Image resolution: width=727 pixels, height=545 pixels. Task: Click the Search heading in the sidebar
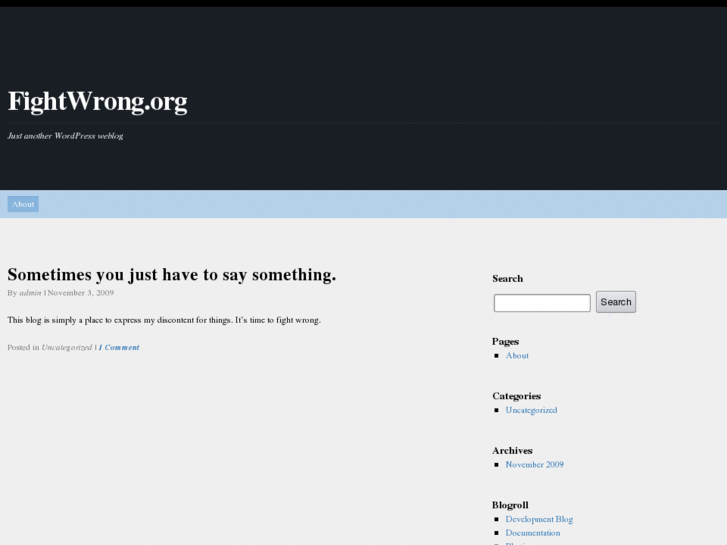508,279
